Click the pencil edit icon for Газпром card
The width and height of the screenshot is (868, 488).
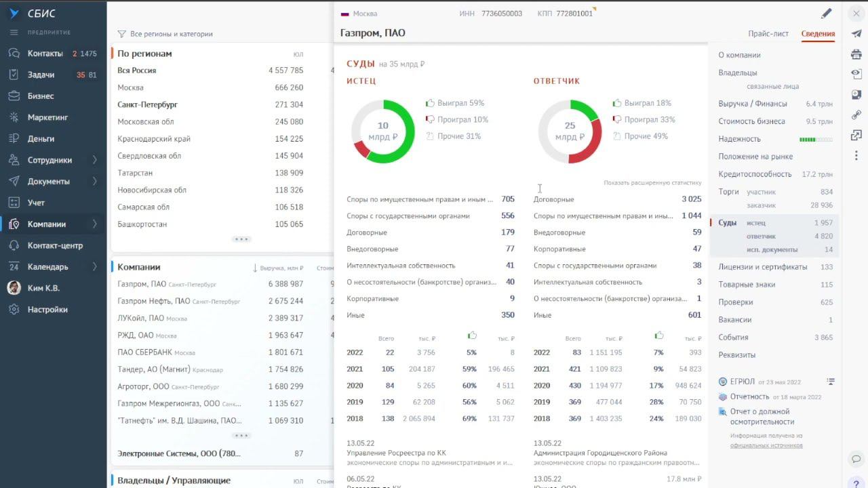[826, 14]
